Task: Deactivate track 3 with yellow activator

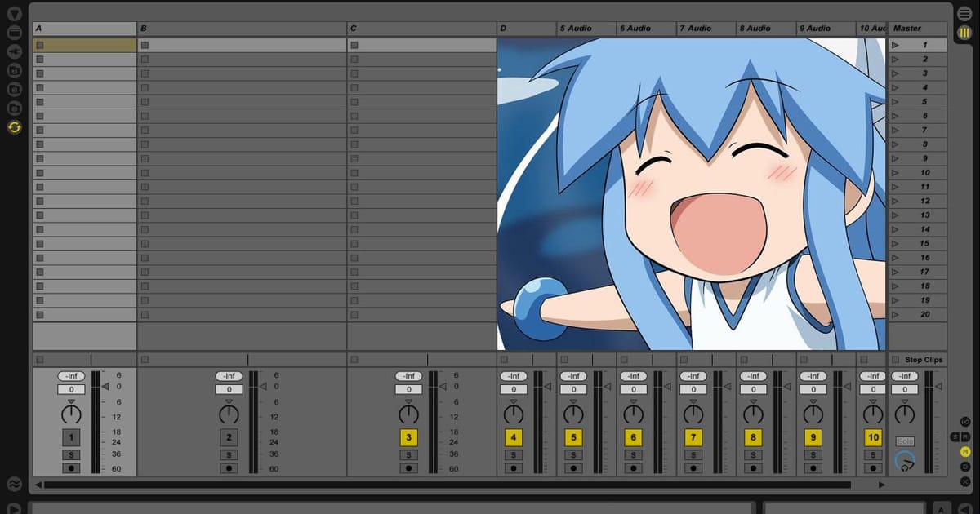Action: pos(408,437)
